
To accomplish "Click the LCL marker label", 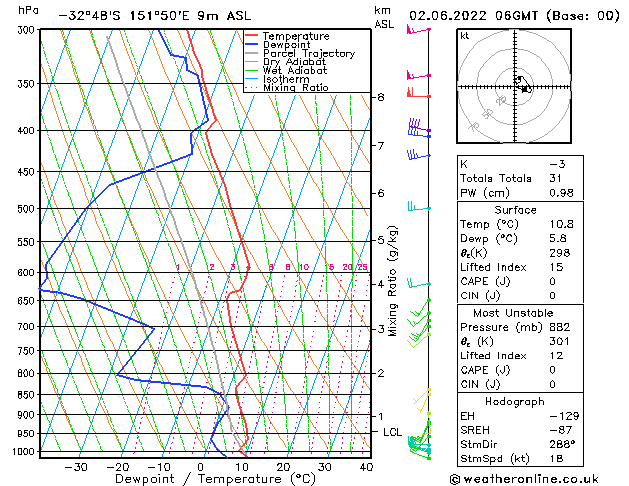I will point(392,432).
